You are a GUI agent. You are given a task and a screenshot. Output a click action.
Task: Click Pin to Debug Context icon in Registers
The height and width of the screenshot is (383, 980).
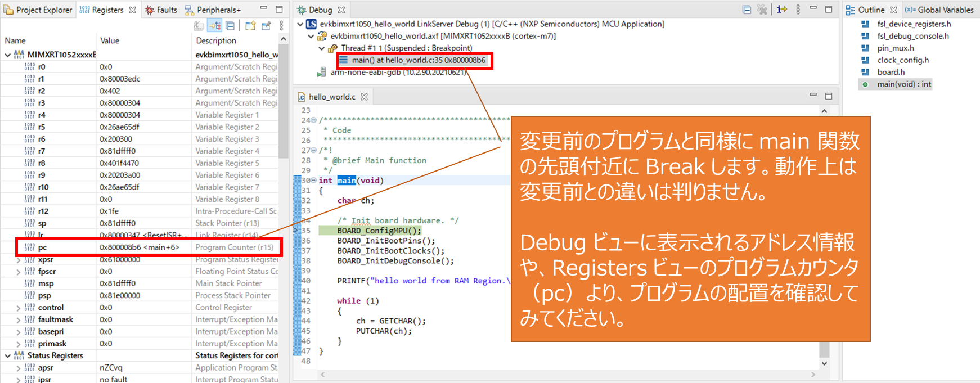pyautogui.click(x=266, y=26)
